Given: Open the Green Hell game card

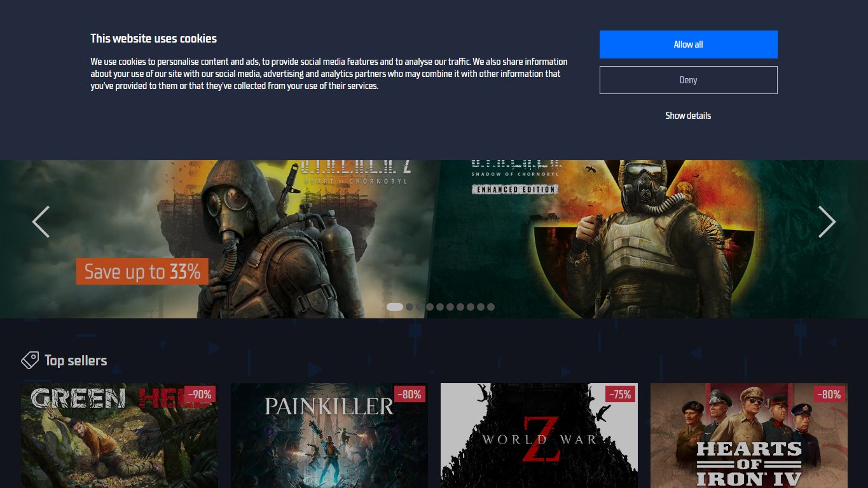Looking at the screenshot, I should [x=120, y=435].
